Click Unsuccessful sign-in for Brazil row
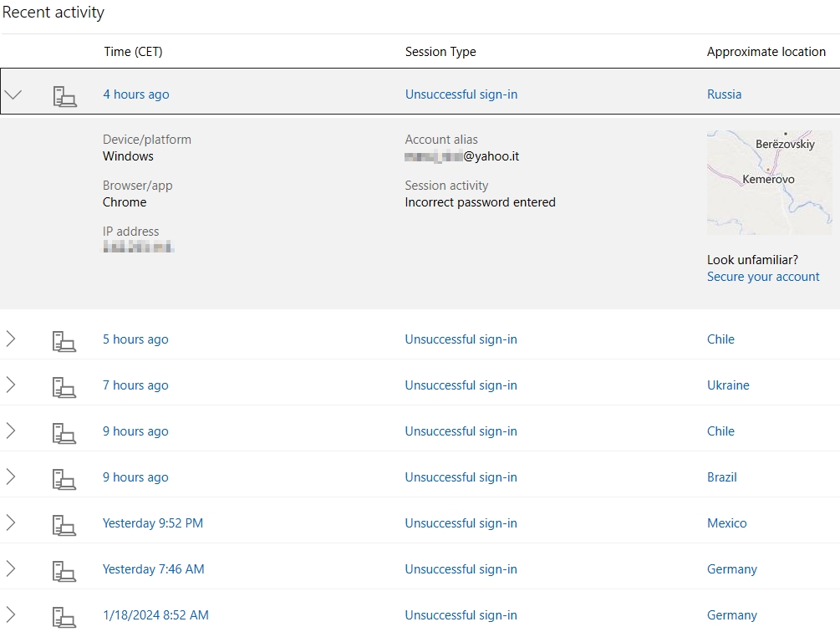Image resolution: width=840 pixels, height=632 pixels. [461, 477]
